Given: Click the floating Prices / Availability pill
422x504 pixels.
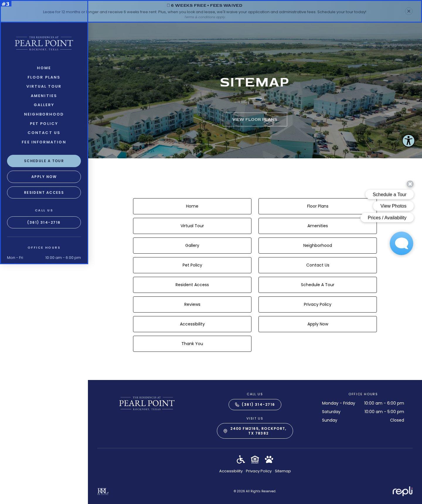Looking at the screenshot, I should point(387,218).
